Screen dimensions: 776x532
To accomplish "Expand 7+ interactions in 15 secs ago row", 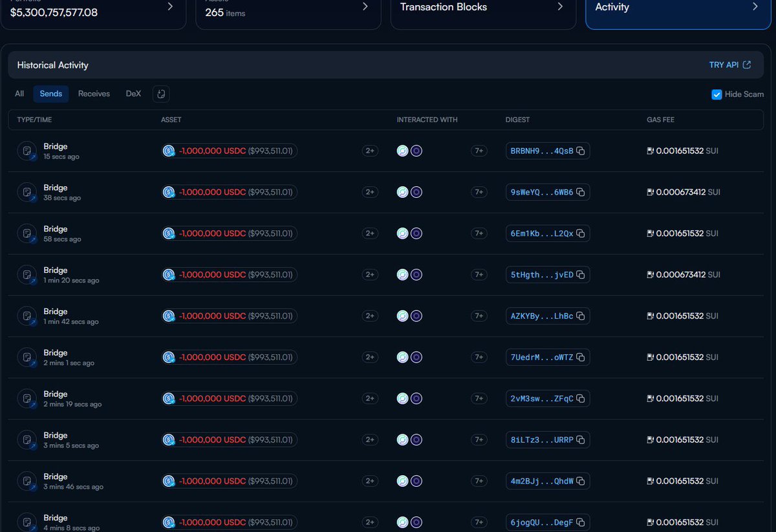I will coord(479,151).
